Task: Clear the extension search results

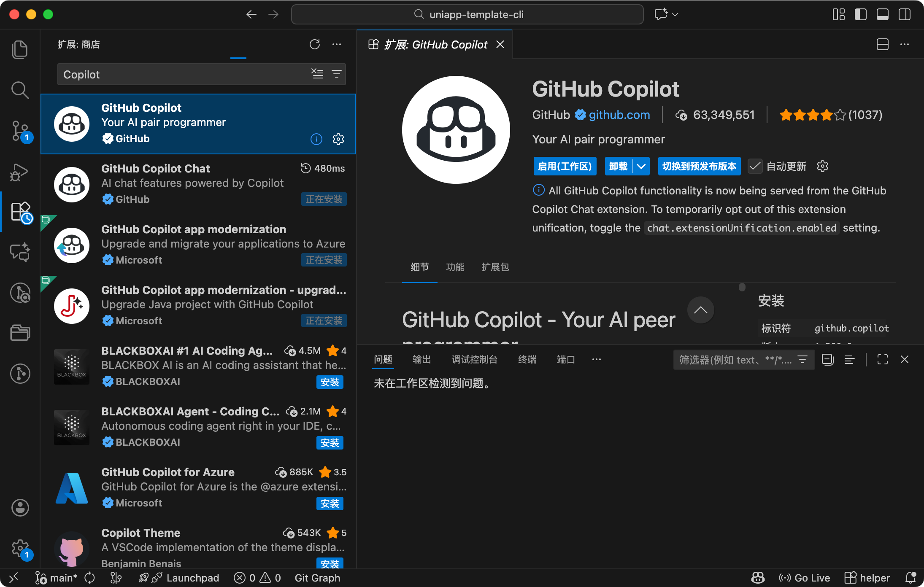Action: [317, 74]
